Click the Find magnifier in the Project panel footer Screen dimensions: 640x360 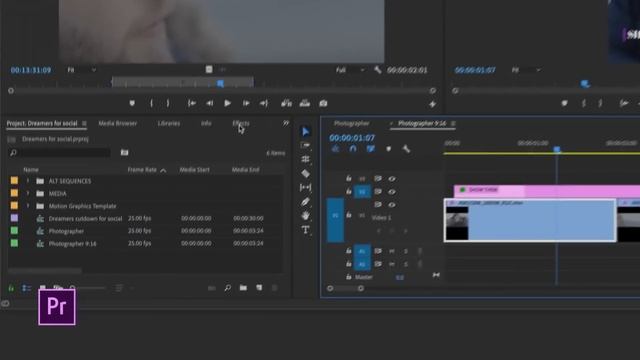pyautogui.click(x=227, y=288)
